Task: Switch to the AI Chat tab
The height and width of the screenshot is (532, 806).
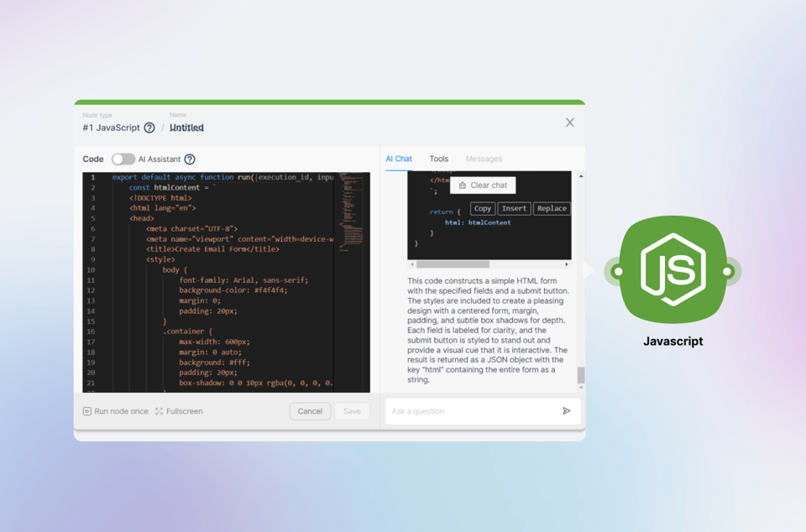Action: click(399, 159)
